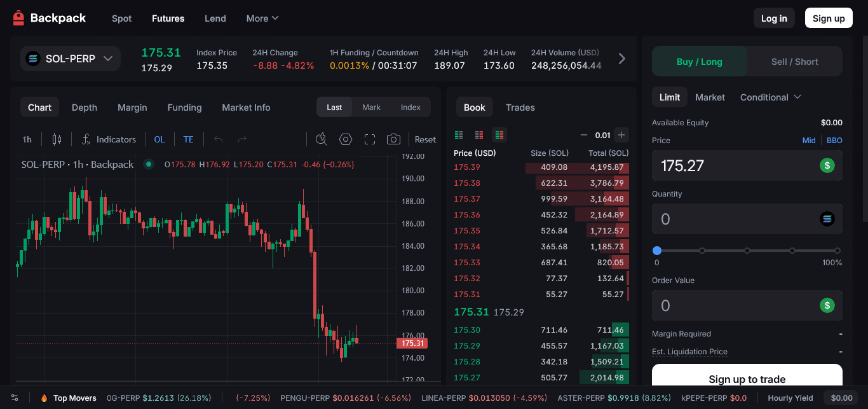The height and width of the screenshot is (409, 868).
Task: Open the Futures section in the navbar
Action: (x=168, y=18)
